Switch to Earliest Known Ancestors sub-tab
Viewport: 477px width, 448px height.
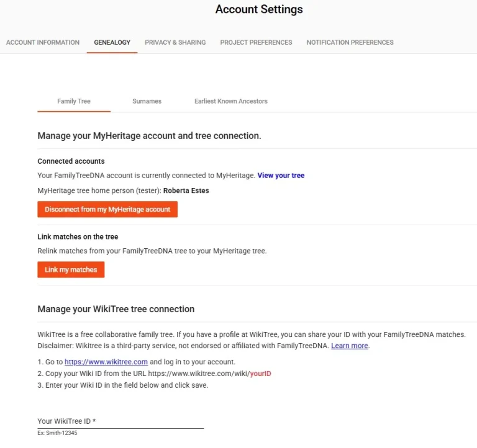point(231,101)
